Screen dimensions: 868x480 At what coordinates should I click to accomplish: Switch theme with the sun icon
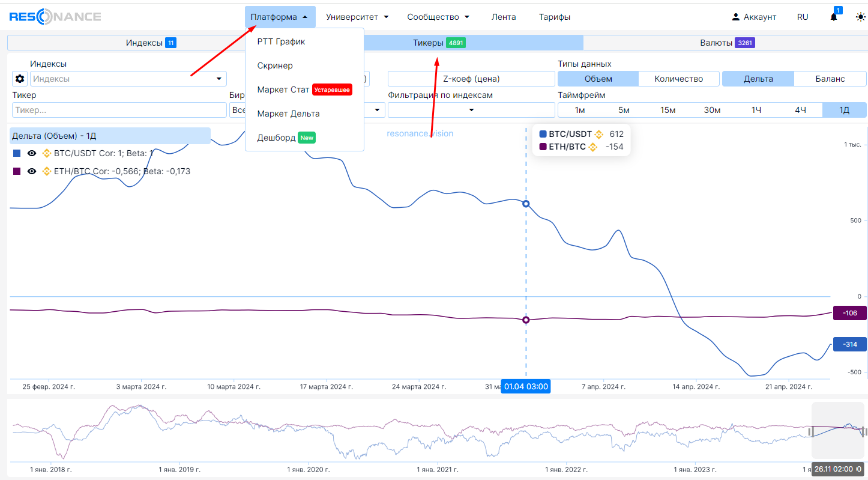tap(860, 17)
